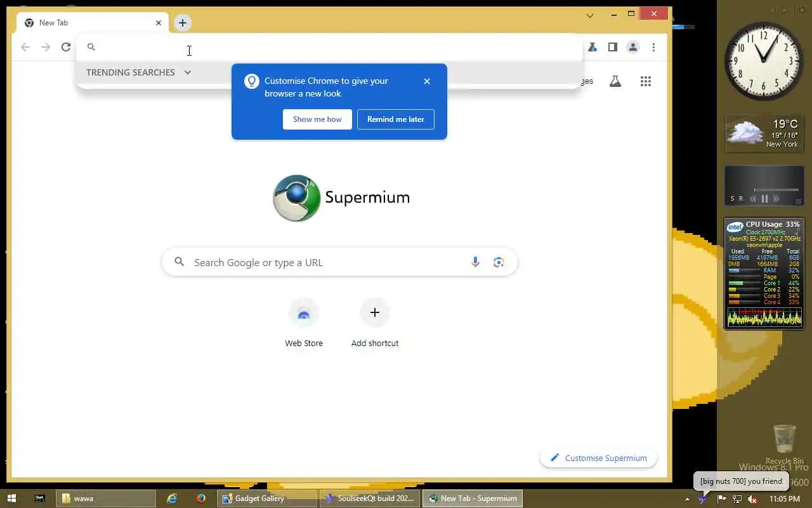812x508 pixels.
Task: Open the three-dot browser menu
Action: [x=653, y=47]
